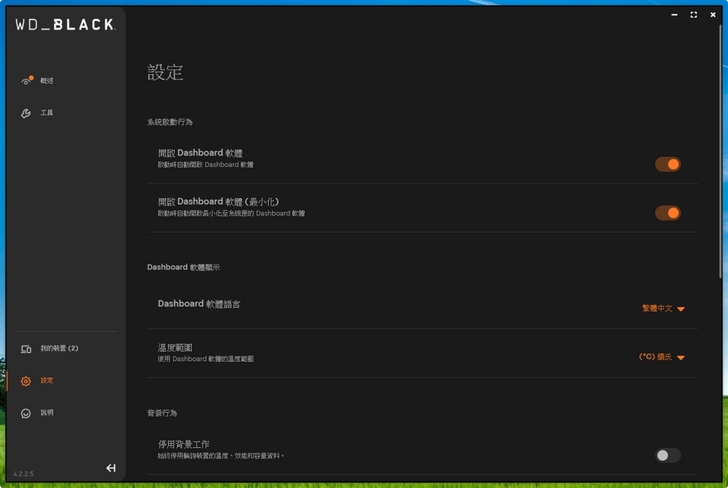Click the version number 4.2.2.5

point(23,474)
